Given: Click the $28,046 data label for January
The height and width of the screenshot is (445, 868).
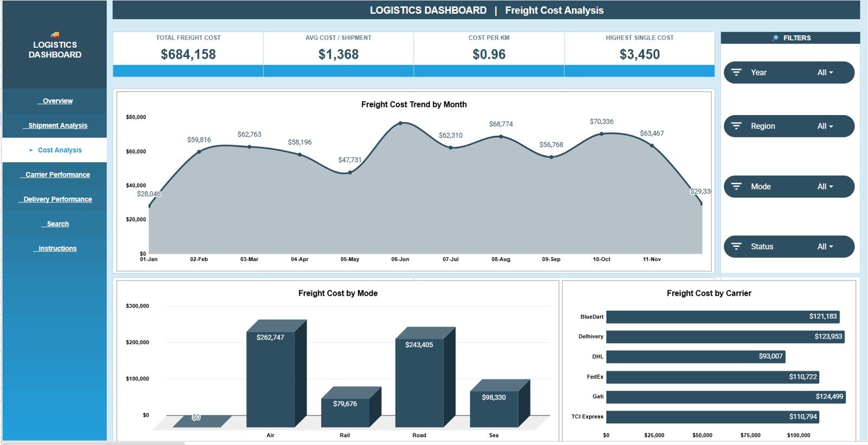Looking at the screenshot, I should point(149,194).
